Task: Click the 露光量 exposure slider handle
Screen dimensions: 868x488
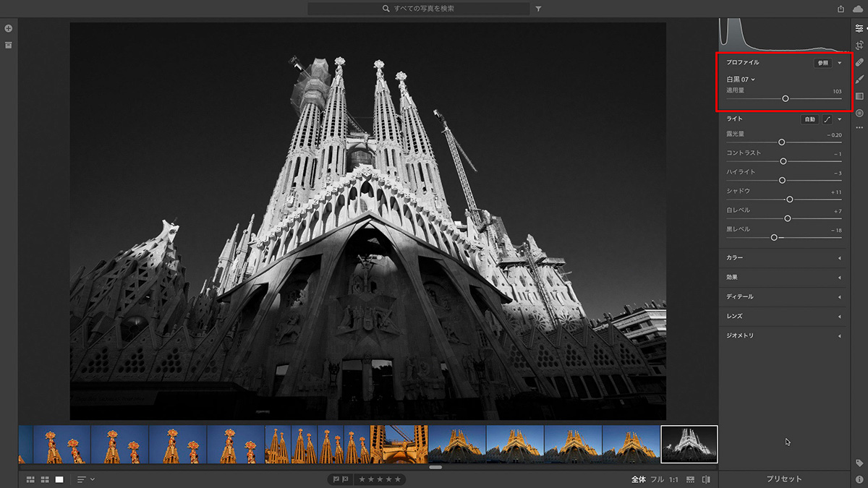Action: tap(782, 142)
